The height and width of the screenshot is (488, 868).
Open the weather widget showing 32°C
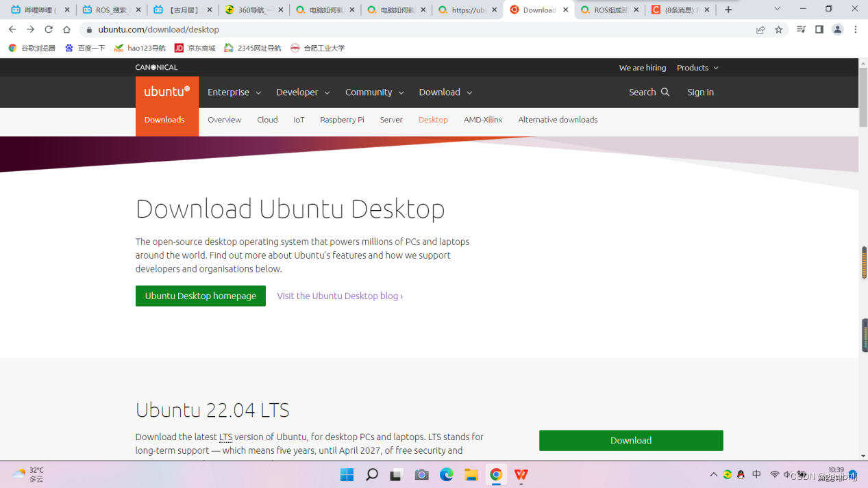coord(29,474)
